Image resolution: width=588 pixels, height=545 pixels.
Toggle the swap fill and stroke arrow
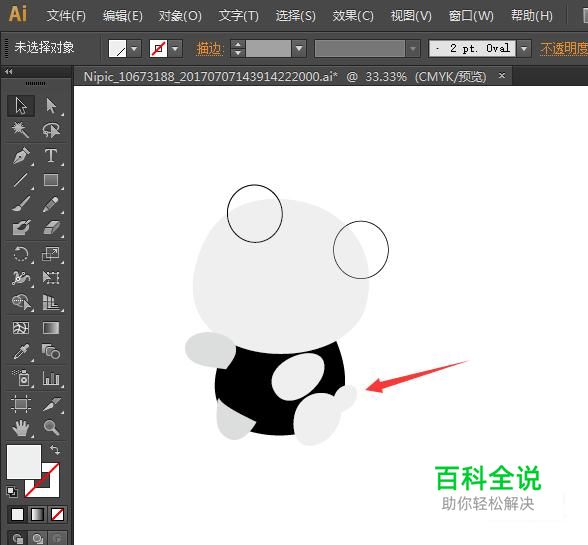coord(55,450)
